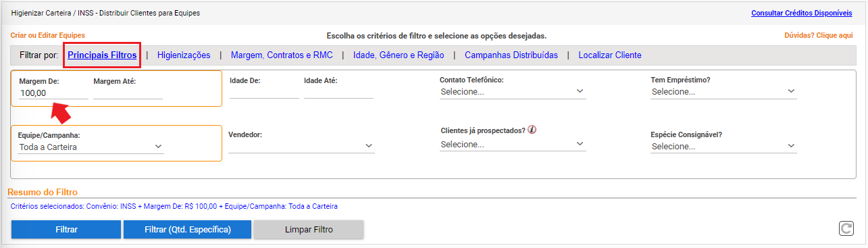Open the Consultar Créditos Disponíveis link

(x=802, y=13)
